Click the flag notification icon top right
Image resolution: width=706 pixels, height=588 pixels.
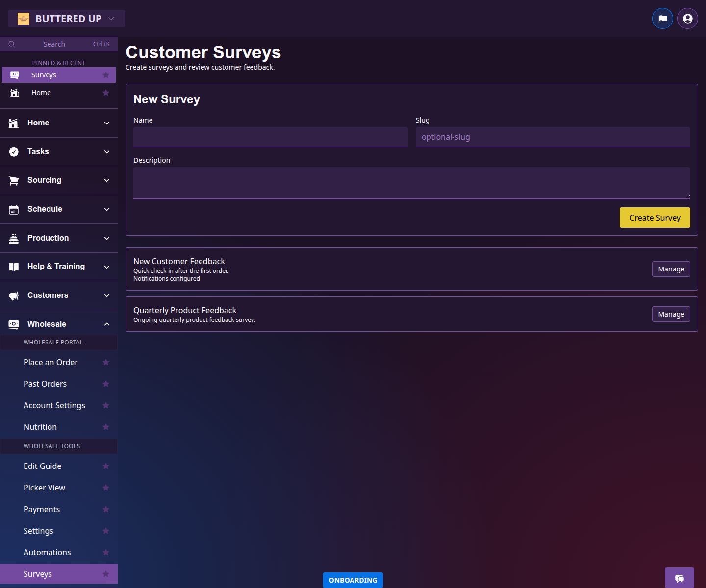click(x=662, y=18)
